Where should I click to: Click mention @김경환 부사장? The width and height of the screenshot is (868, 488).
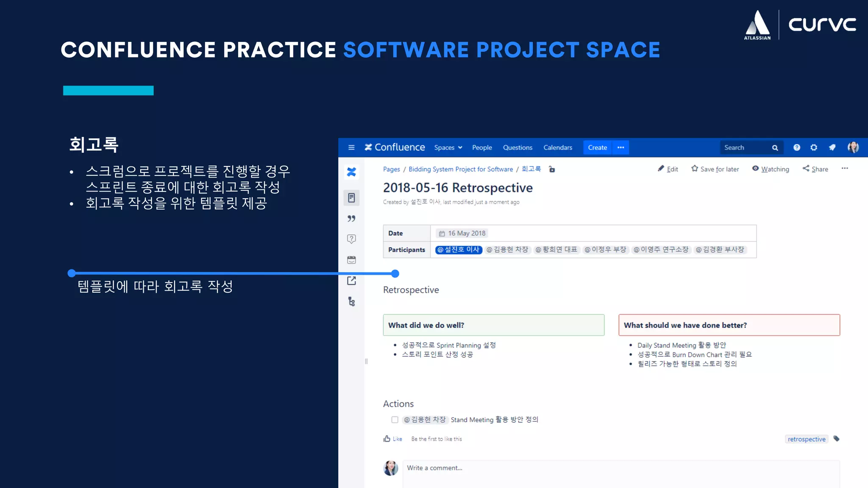tap(720, 250)
